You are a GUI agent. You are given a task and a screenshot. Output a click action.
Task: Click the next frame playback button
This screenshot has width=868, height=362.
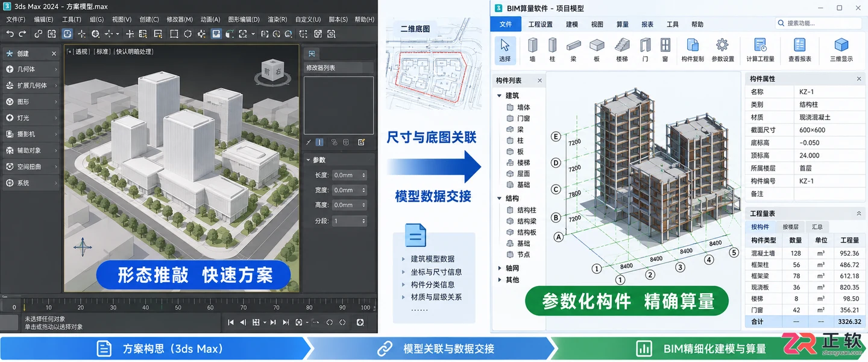(273, 323)
